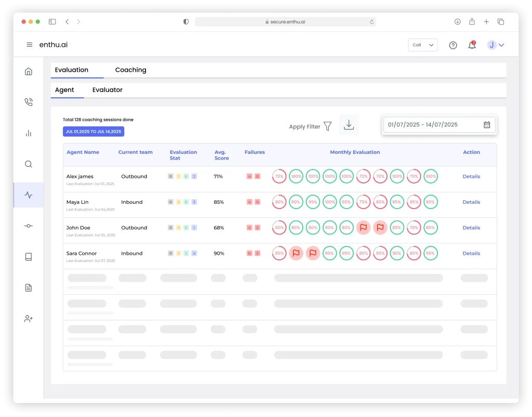Select the Calls icon in the sidebar
Image resolution: width=532 pixels, height=417 pixels.
[x=28, y=102]
